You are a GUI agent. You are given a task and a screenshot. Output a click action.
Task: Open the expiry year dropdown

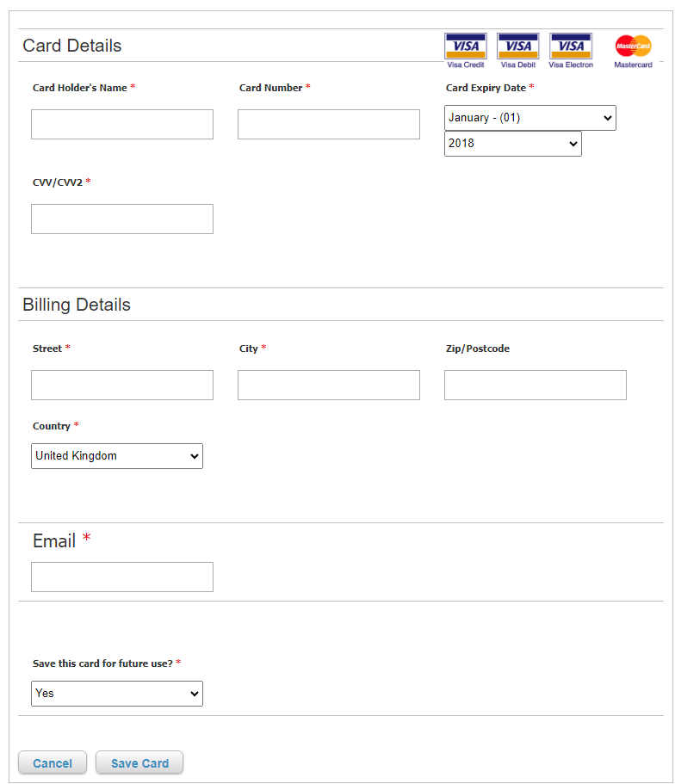[512, 143]
